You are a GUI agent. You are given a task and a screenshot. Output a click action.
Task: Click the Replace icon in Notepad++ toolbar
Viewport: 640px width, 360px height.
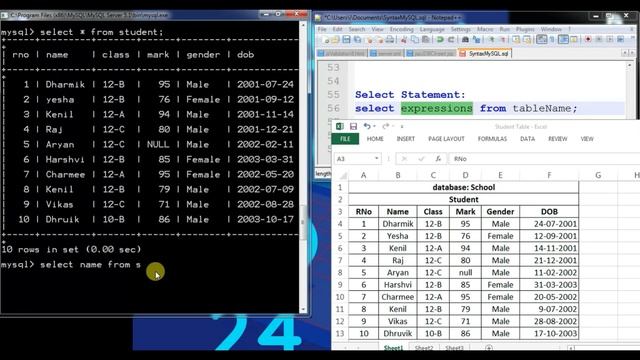[476, 40]
